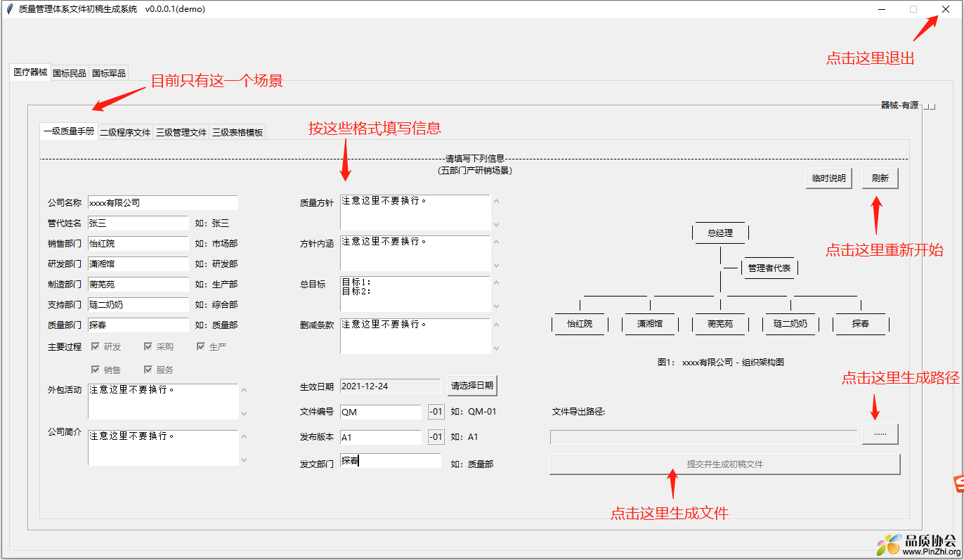Click the 管代姓名 input field
This screenshot has height=560, width=964.
[x=138, y=223]
